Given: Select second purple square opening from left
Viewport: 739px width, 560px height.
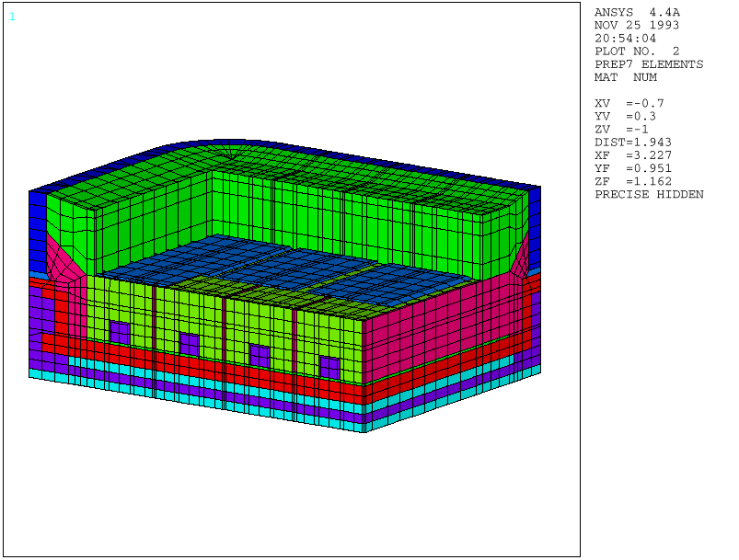Looking at the screenshot, I should tap(190, 344).
